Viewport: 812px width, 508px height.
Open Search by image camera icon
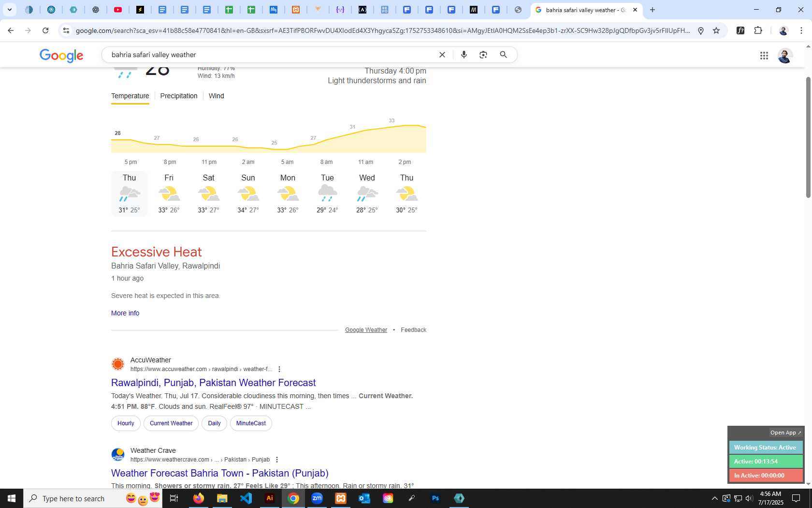click(x=483, y=55)
